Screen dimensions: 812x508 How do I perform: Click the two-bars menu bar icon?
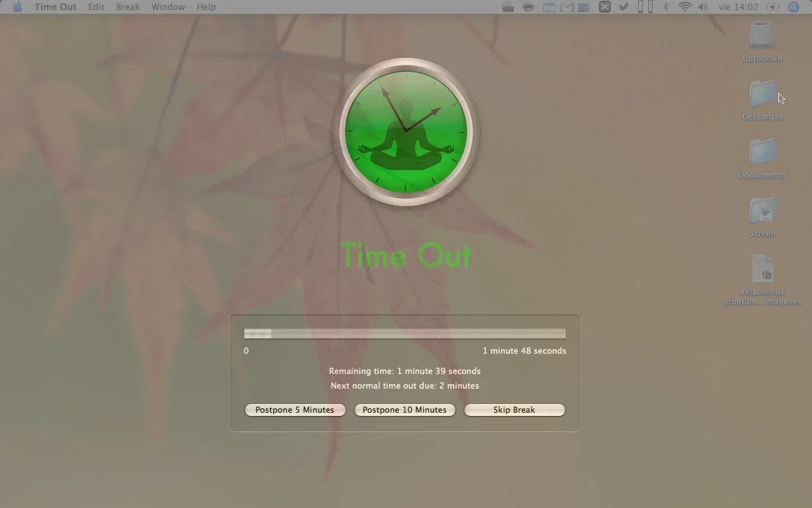(645, 7)
